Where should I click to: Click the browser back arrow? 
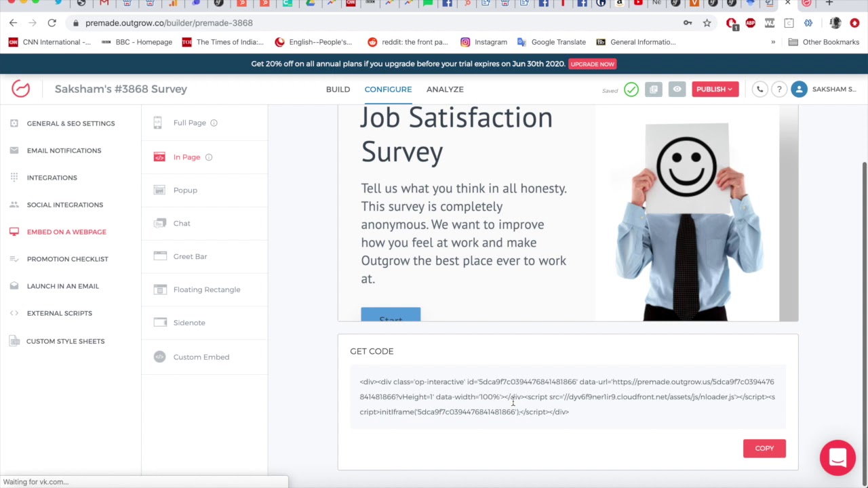[13, 23]
